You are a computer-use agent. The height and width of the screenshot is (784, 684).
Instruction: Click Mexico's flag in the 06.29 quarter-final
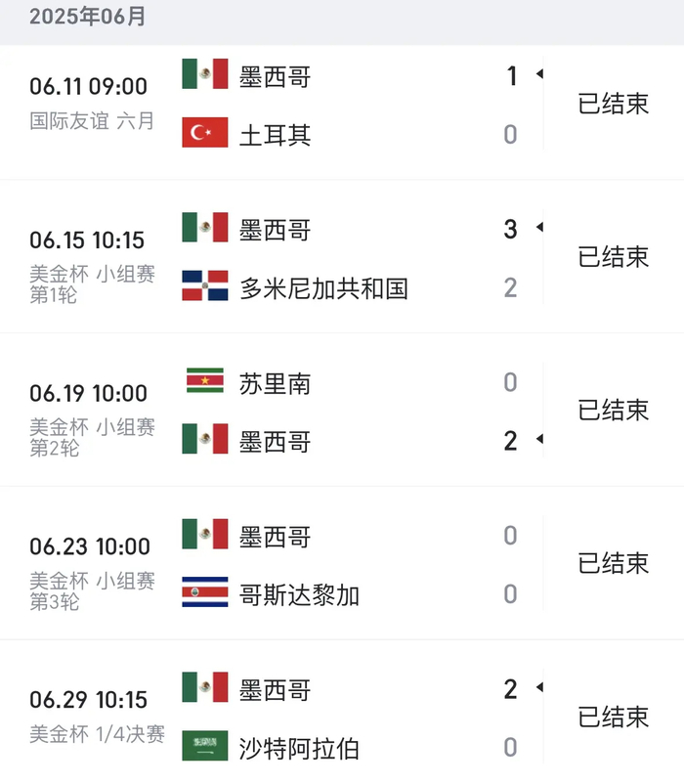pyautogui.click(x=205, y=688)
